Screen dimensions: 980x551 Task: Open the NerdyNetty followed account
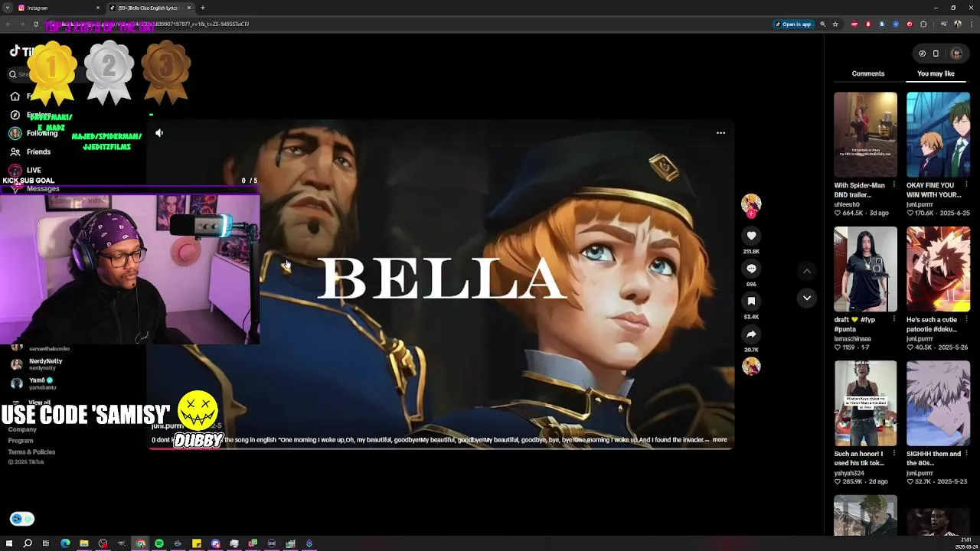coord(38,364)
